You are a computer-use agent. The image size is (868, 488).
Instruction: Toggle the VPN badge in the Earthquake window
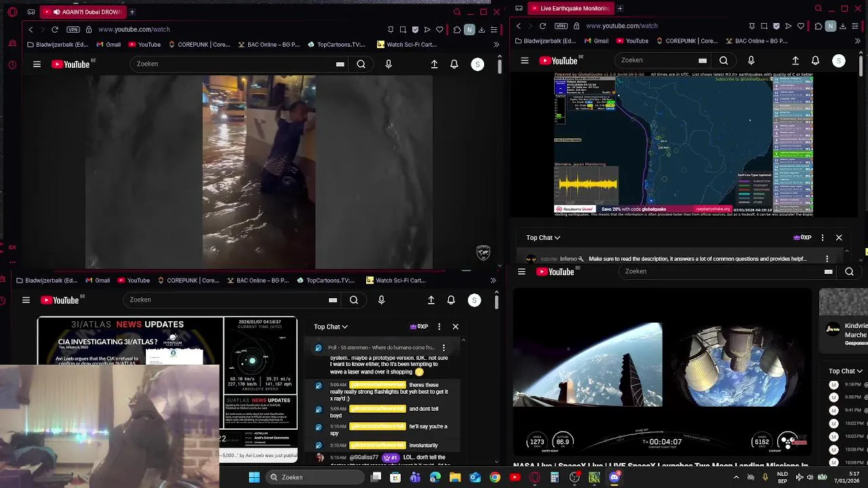pyautogui.click(x=561, y=26)
